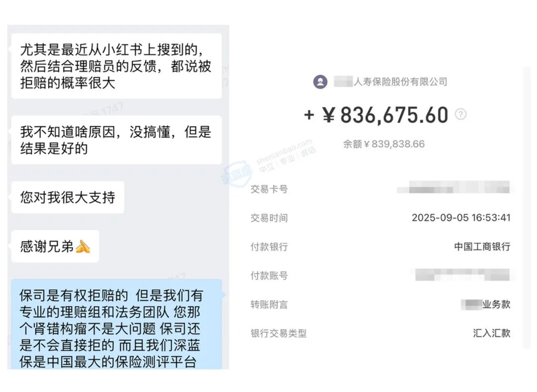Viewport: 537px width, 392px height.
Task: Click the faint watermark logo in the center
Action: [x=238, y=171]
